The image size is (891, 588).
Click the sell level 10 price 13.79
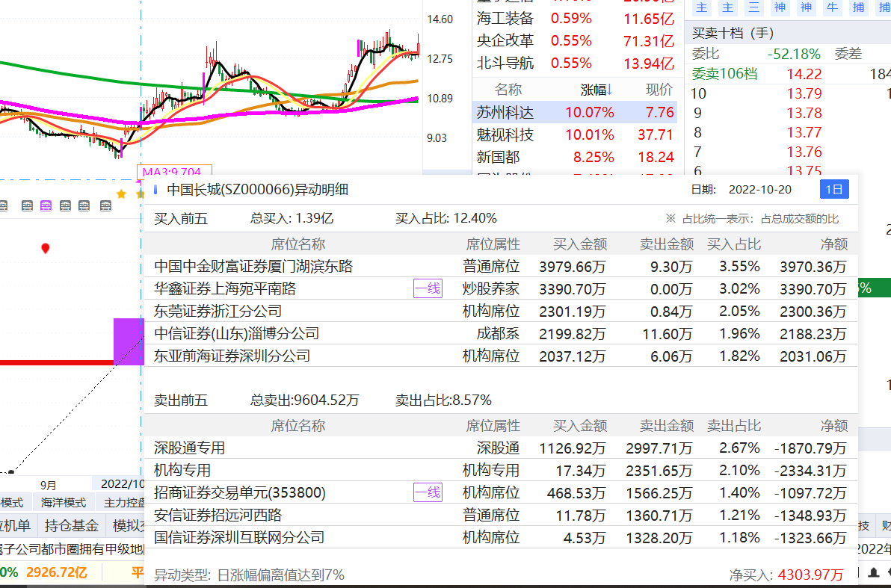click(804, 93)
